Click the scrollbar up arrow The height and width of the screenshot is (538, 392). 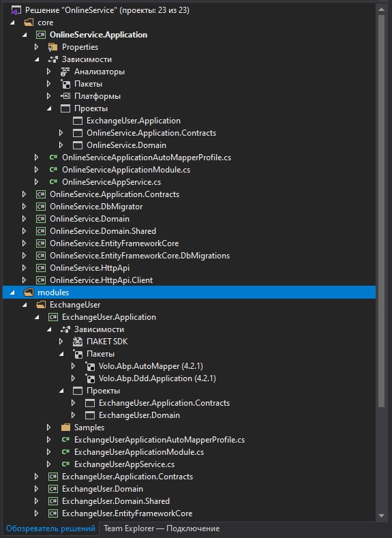[381, 10]
